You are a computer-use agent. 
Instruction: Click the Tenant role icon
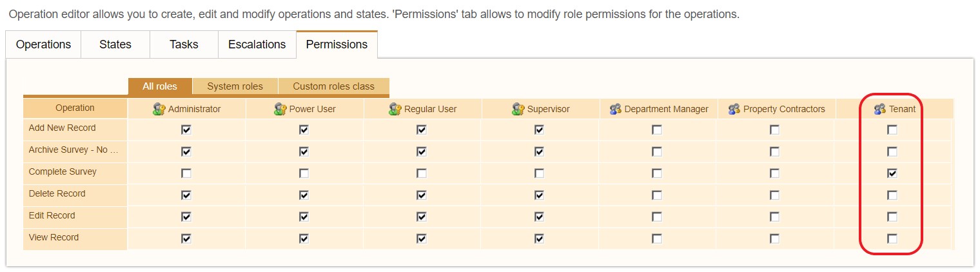click(x=880, y=109)
